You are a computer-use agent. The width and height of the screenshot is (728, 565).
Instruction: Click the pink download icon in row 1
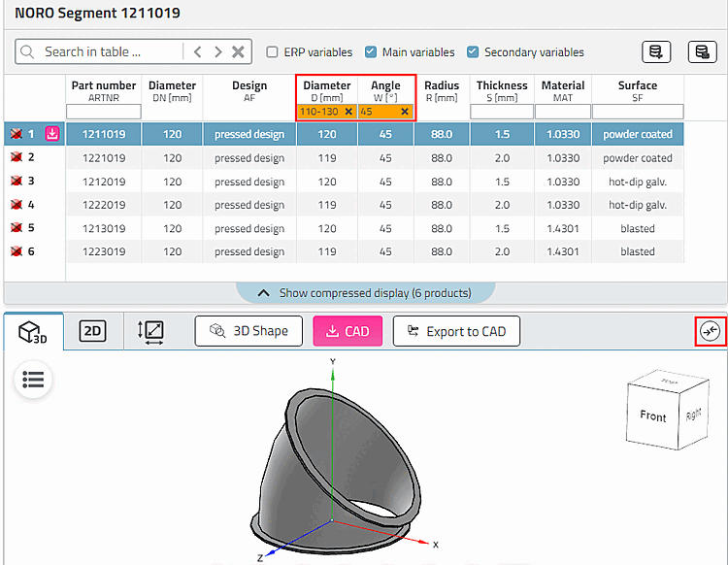52,134
